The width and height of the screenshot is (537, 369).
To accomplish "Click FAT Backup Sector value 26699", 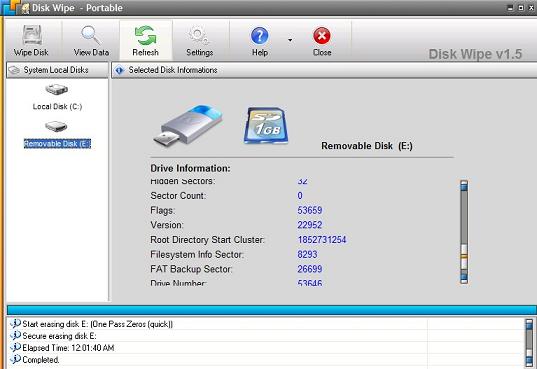I will tap(310, 269).
